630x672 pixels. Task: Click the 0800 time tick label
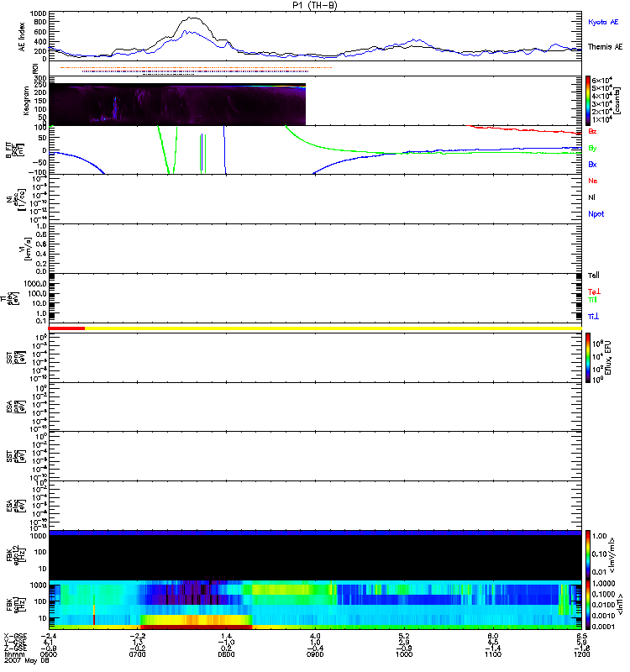[x=226, y=654]
